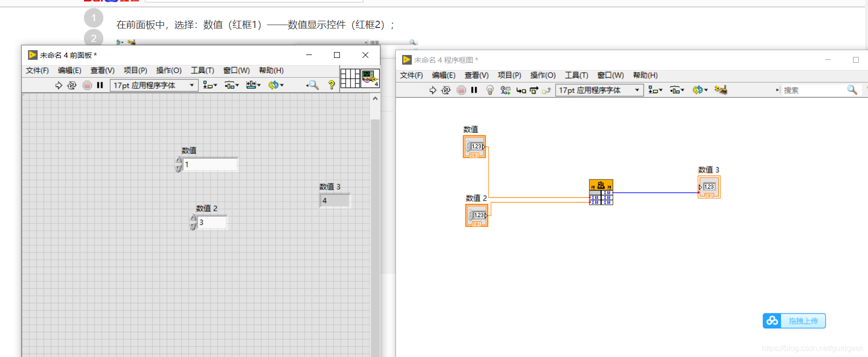The height and width of the screenshot is (357, 868).
Task: Open the font dropdown in front panel
Action: tap(154, 85)
